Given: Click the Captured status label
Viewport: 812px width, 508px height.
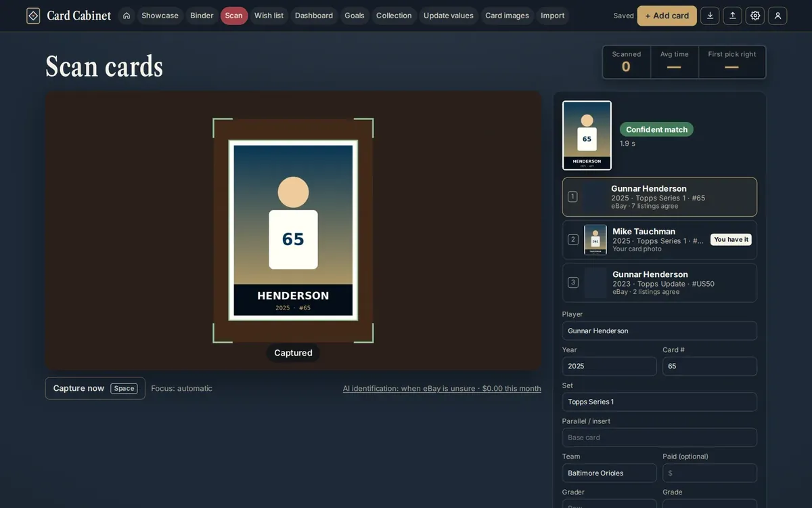Looking at the screenshot, I should click(293, 353).
